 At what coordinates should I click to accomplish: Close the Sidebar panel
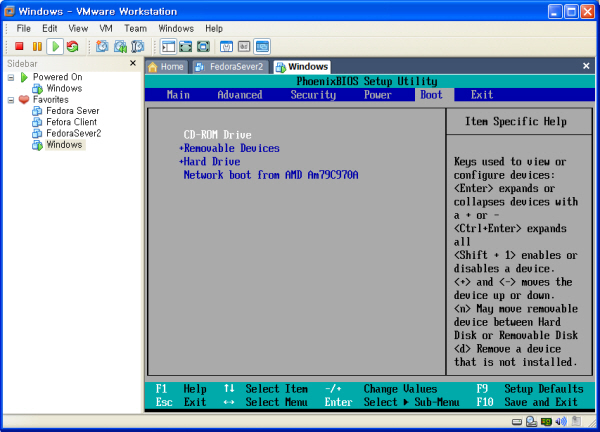pyautogui.click(x=133, y=63)
